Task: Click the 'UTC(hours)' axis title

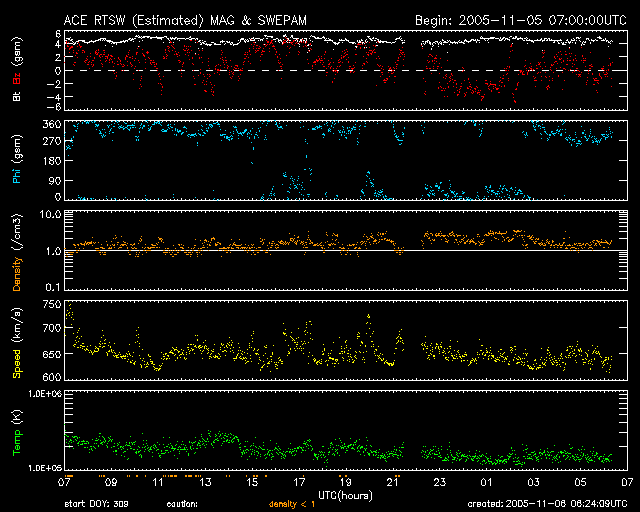Action: pos(346,496)
